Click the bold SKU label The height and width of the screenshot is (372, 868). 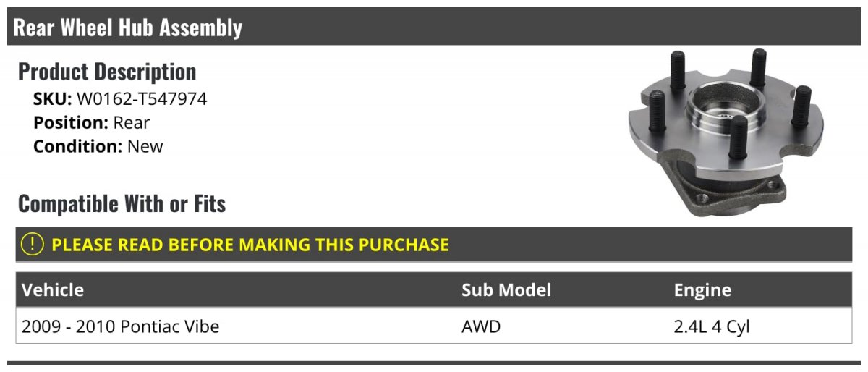click(52, 99)
